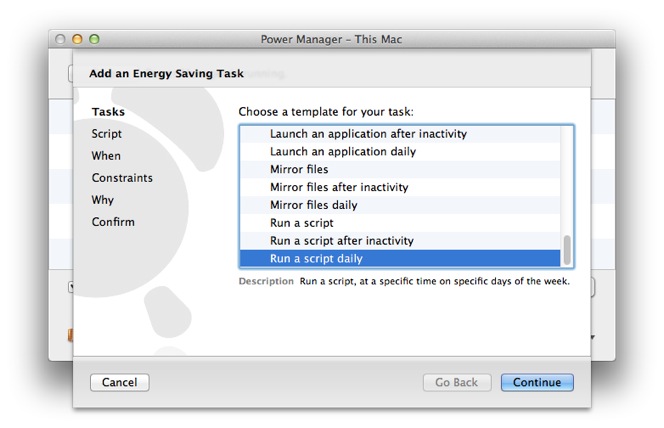Viewport: 664px width, 428px height.
Task: Click the Constraints step in sidebar
Action: (x=122, y=178)
